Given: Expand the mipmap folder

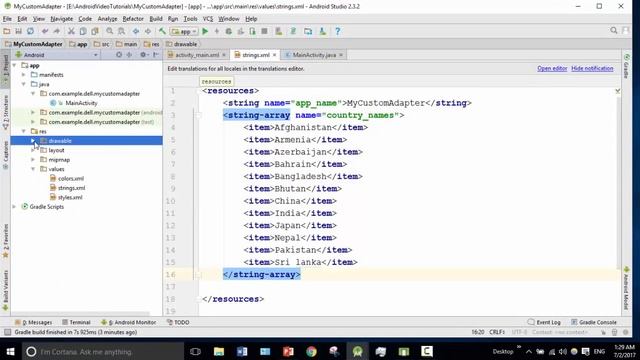Looking at the screenshot, I should click(33, 160).
